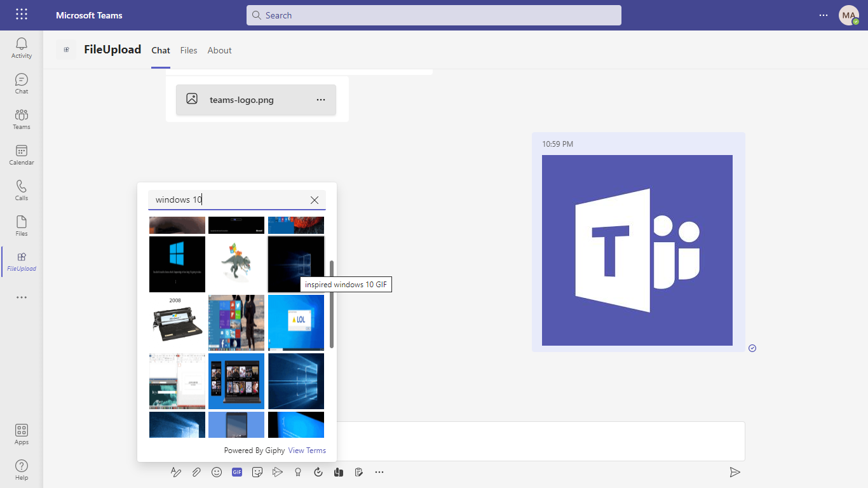Viewport: 868px width, 488px height.
Task: Open the teams-logo.png file card
Action: (x=256, y=100)
